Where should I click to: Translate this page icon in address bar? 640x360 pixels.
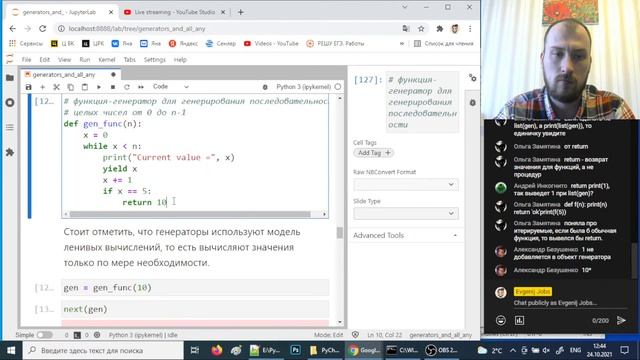pos(406,29)
